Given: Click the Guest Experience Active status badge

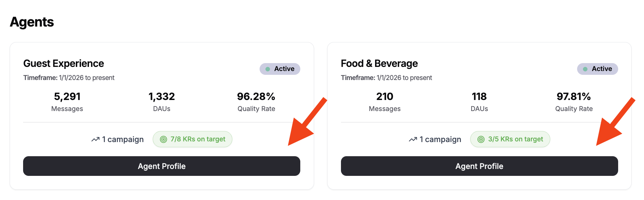Looking at the screenshot, I should [280, 69].
